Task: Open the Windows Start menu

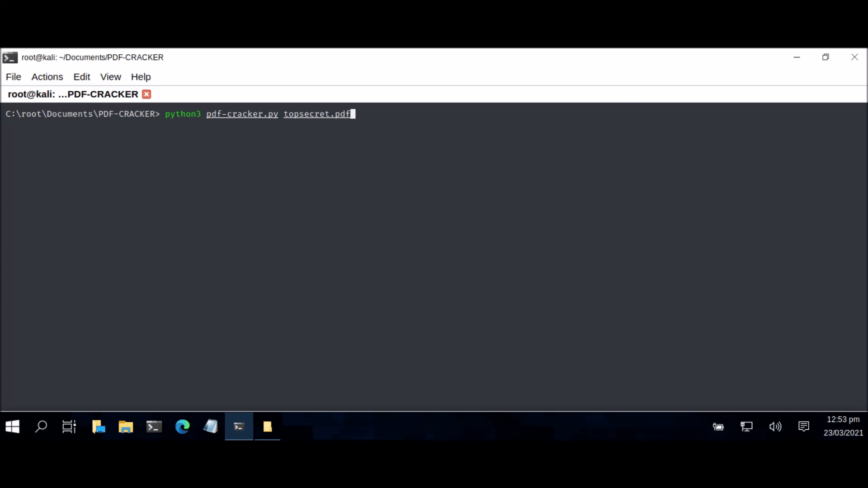Action: [13, 427]
